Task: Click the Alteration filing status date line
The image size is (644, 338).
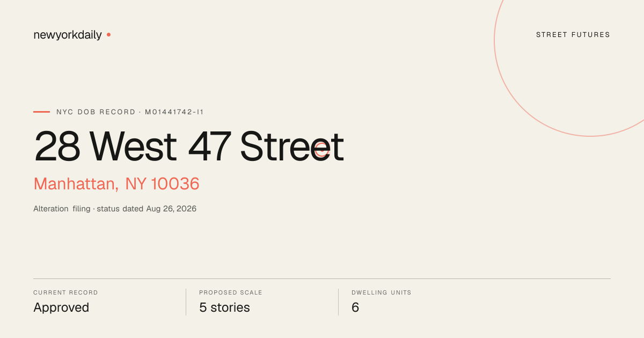Action: pos(115,209)
